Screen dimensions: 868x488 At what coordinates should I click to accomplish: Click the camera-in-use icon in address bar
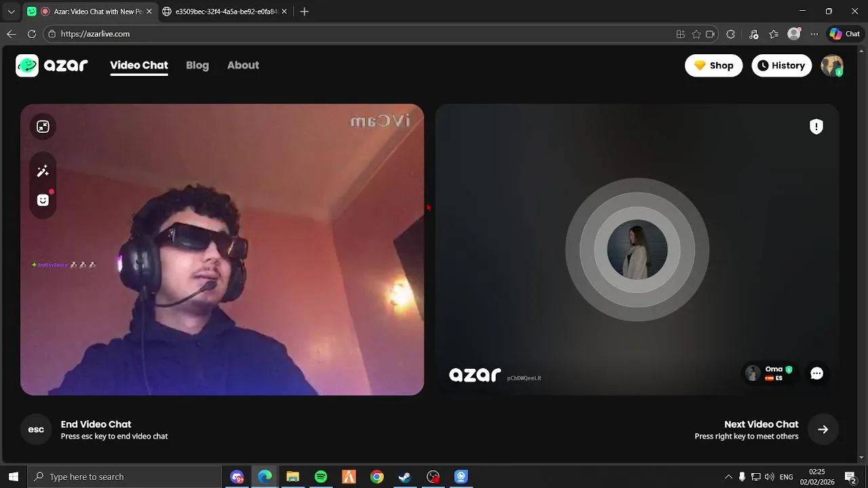coord(711,34)
